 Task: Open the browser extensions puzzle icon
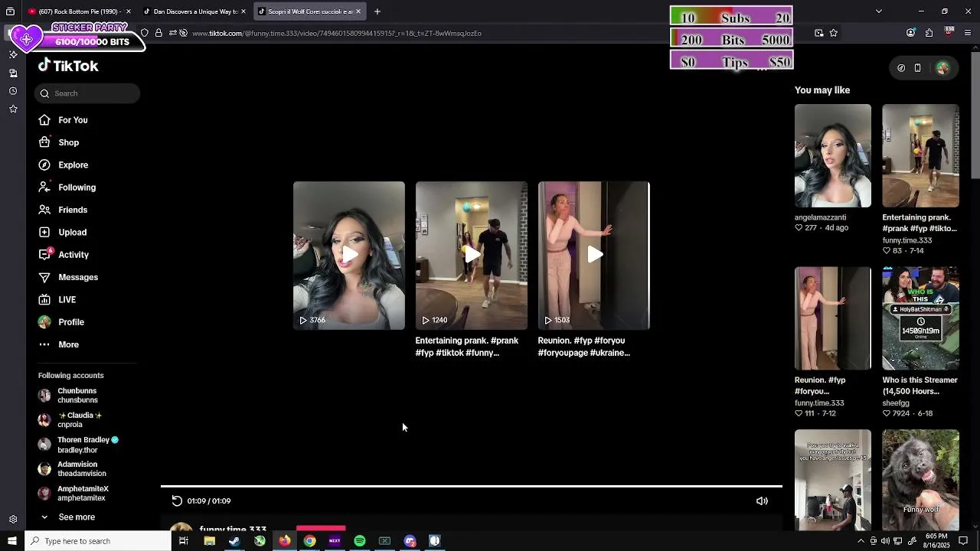pyautogui.click(x=929, y=33)
